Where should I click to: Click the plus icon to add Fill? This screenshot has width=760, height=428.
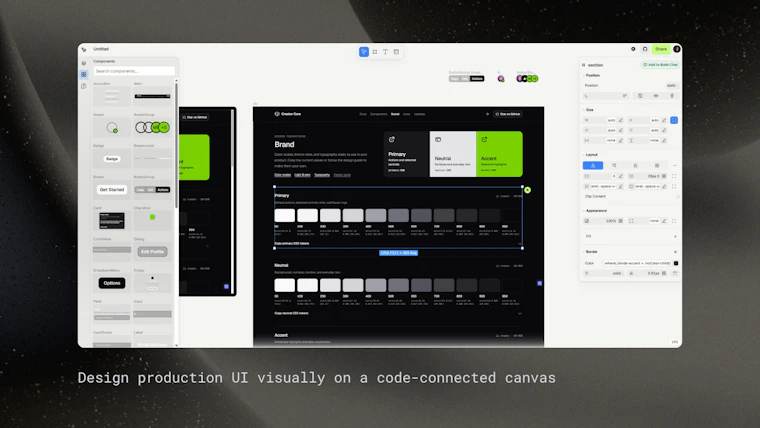pos(675,237)
